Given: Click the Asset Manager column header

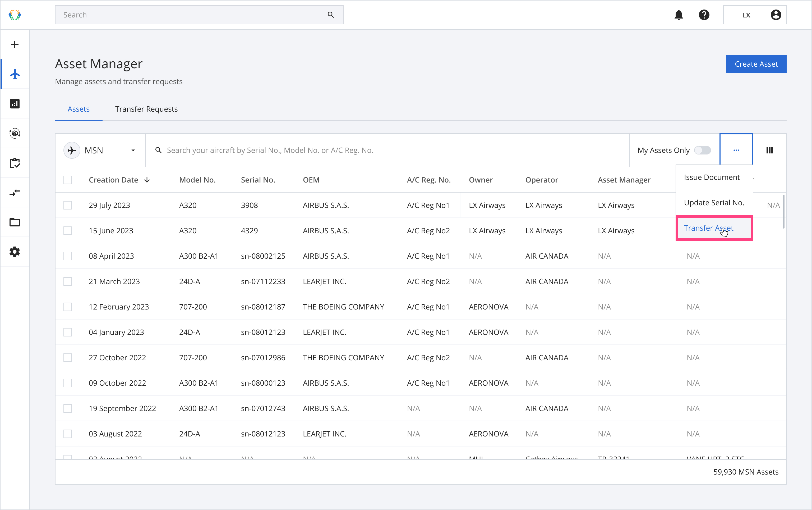Looking at the screenshot, I should click(624, 180).
